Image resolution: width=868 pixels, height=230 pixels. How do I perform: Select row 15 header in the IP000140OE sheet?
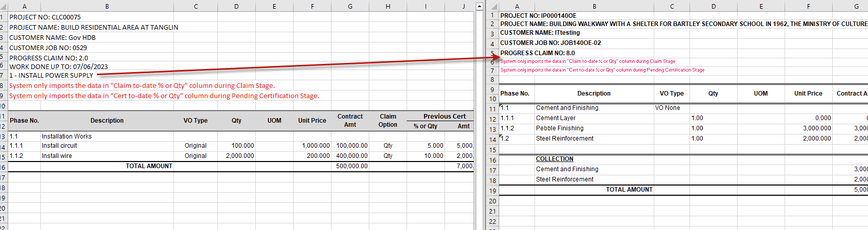pos(492,150)
